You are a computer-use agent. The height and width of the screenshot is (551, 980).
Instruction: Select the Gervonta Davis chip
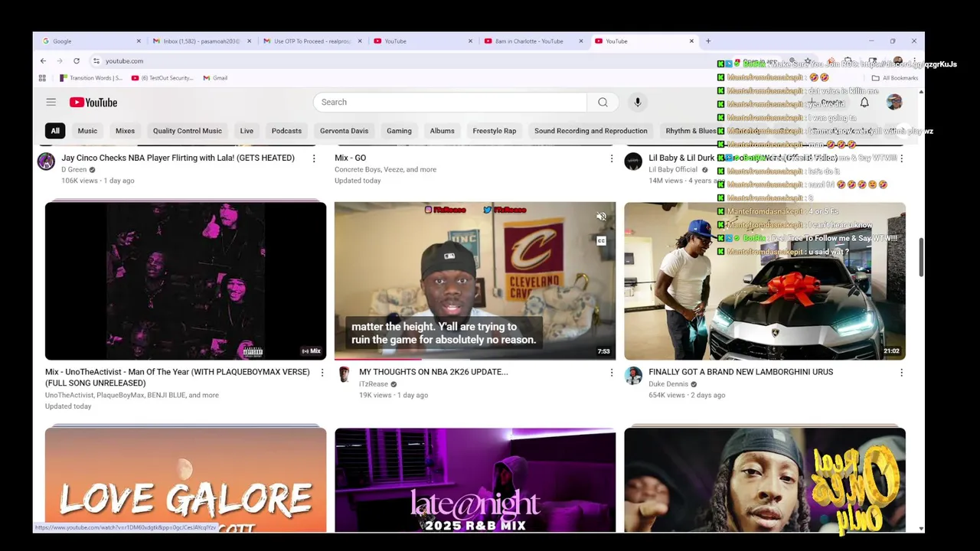(344, 131)
